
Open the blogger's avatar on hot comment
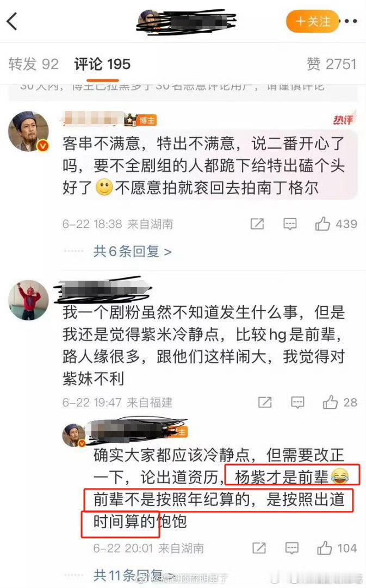[x=29, y=132]
